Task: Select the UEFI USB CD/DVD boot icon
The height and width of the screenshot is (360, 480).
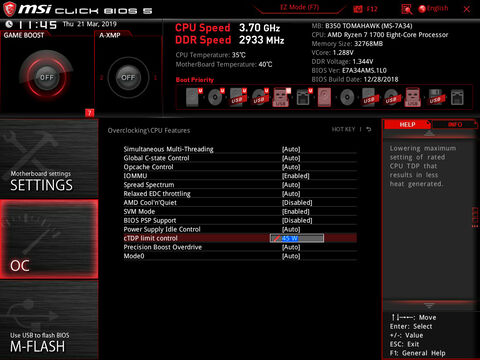Action: coord(260,97)
